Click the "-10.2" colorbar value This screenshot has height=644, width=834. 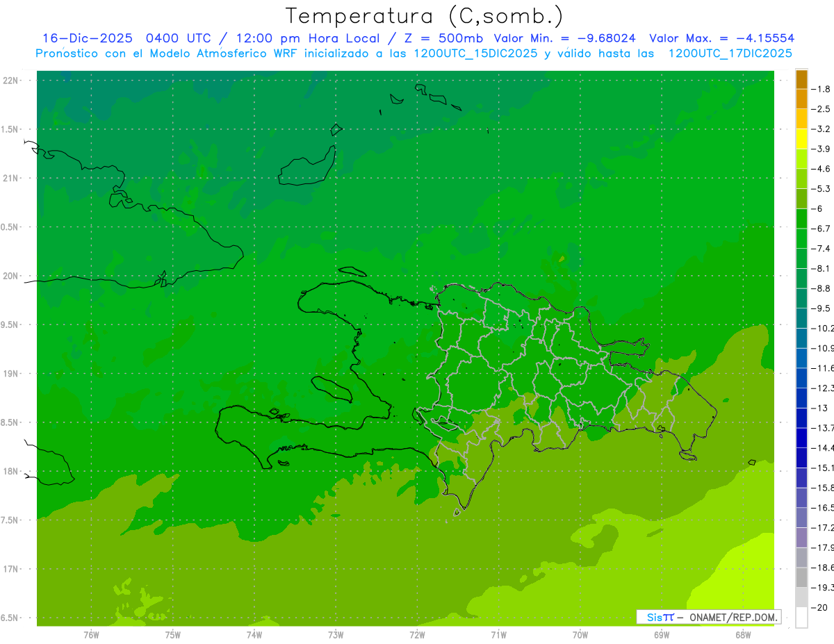click(823, 328)
